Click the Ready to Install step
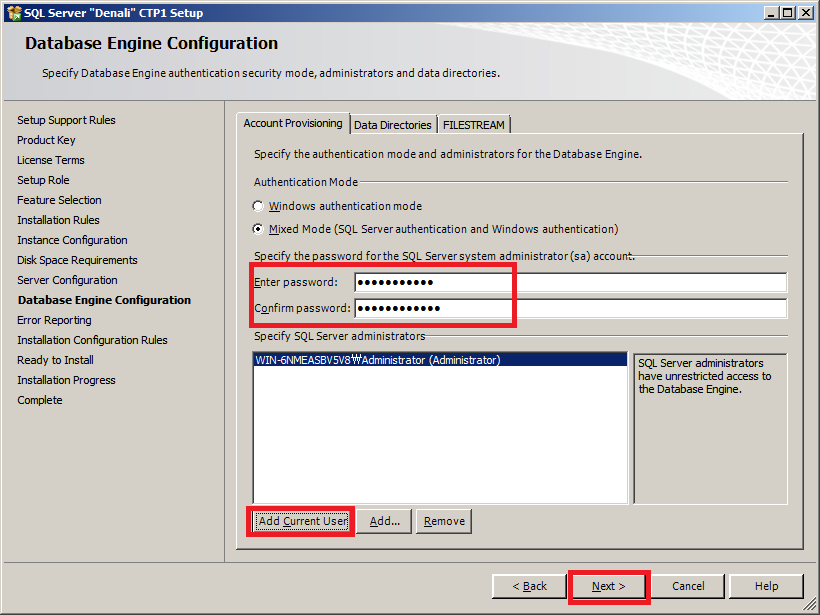 pyautogui.click(x=55, y=360)
